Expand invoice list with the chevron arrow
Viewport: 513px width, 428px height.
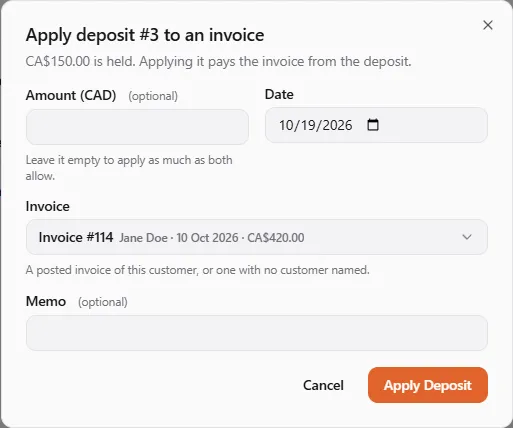(x=467, y=237)
